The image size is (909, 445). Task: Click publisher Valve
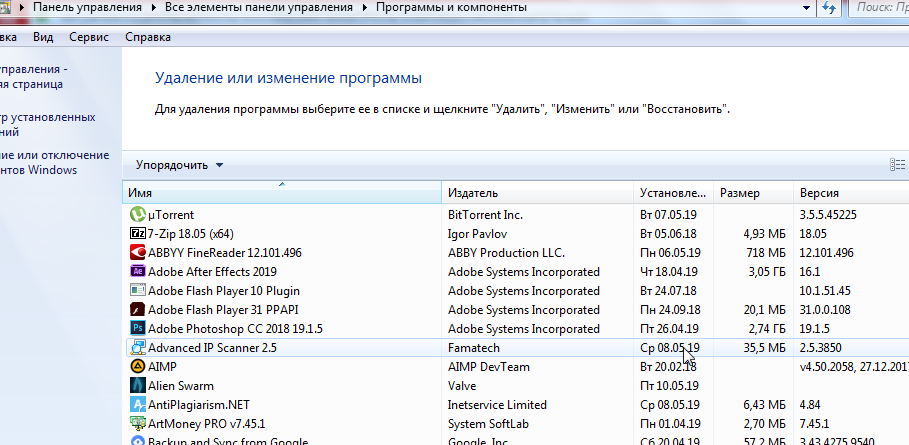tap(462, 386)
